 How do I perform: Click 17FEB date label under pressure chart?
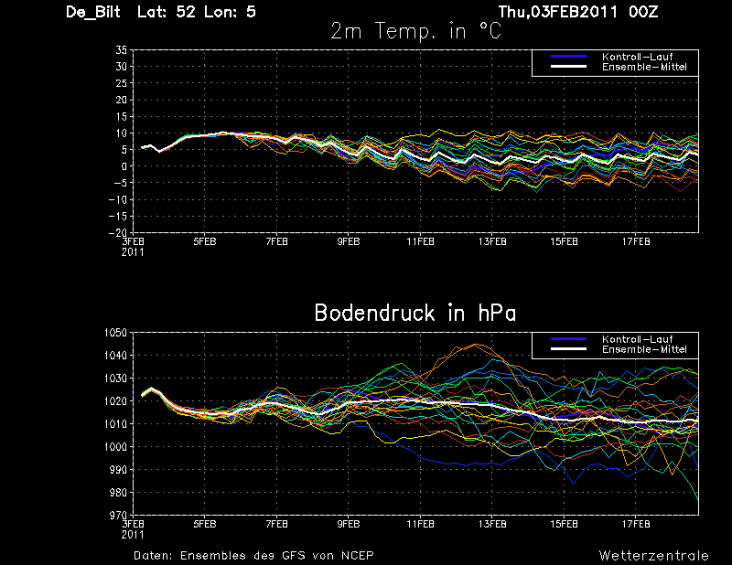(x=636, y=524)
